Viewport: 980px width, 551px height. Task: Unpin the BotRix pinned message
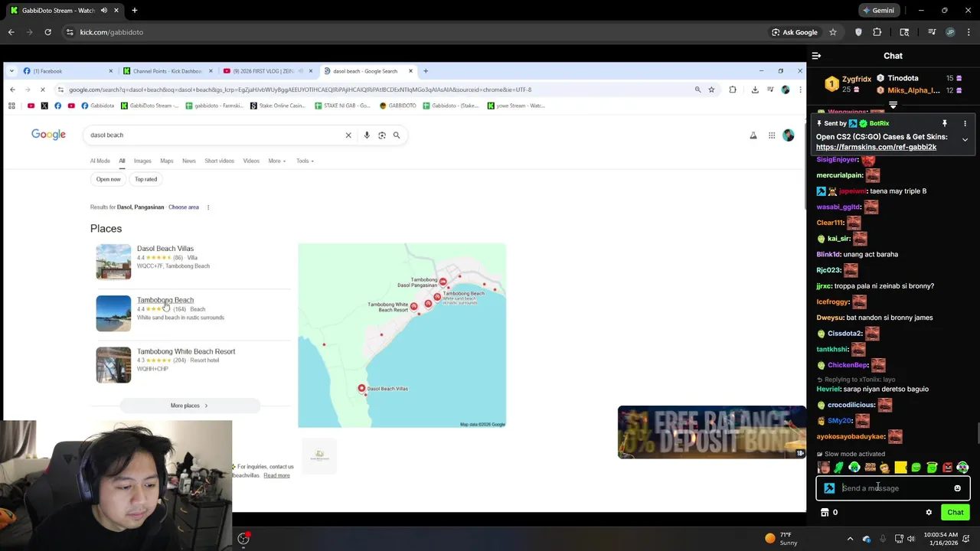coord(945,123)
